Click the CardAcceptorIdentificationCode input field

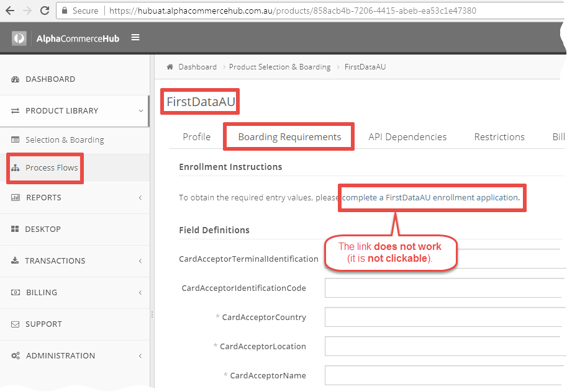pyautogui.click(x=445, y=288)
